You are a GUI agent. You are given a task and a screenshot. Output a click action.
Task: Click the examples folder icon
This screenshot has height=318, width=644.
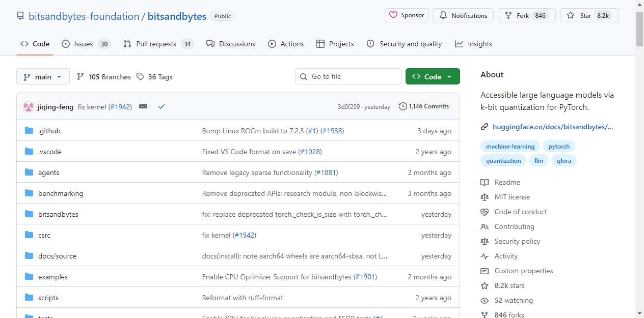[x=29, y=277]
